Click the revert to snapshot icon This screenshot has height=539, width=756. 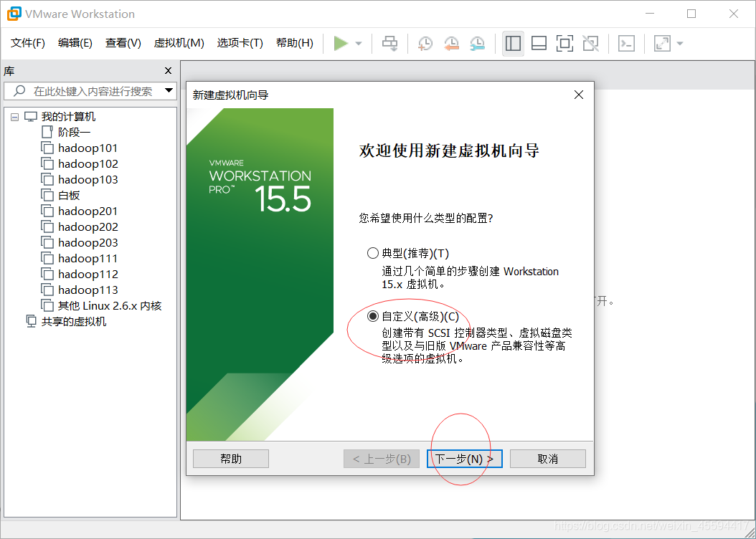point(451,43)
